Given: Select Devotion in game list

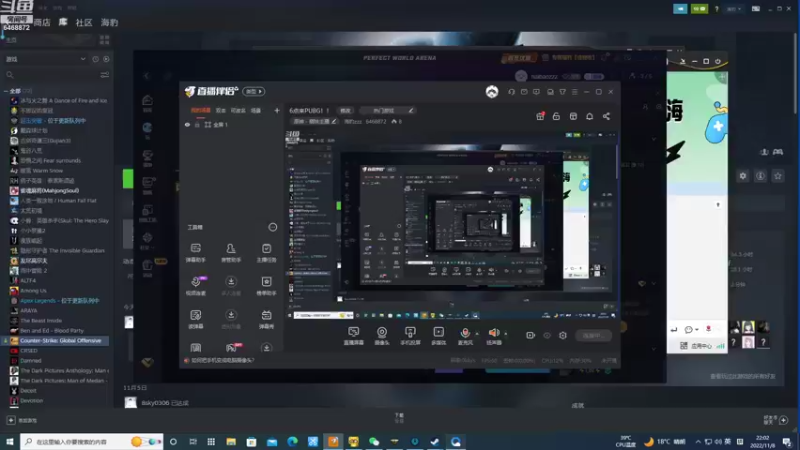Looking at the screenshot, I should pyautogui.click(x=32, y=401).
